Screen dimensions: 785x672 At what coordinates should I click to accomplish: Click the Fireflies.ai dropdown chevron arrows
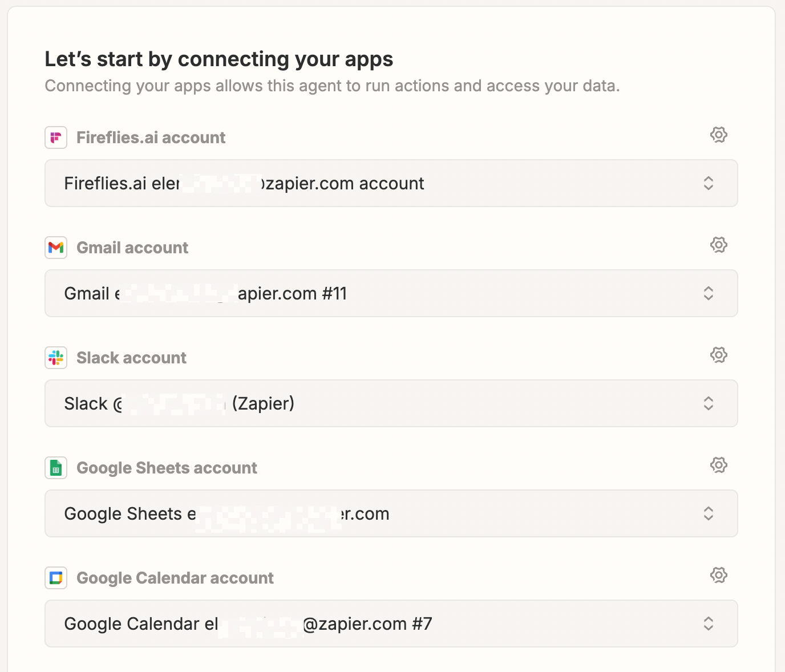[x=709, y=183]
